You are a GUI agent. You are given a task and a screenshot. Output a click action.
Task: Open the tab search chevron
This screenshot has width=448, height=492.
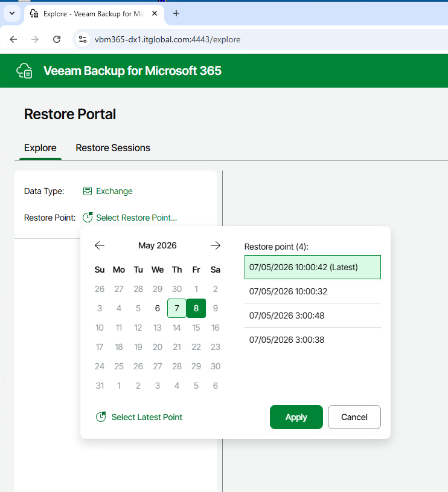click(x=12, y=13)
